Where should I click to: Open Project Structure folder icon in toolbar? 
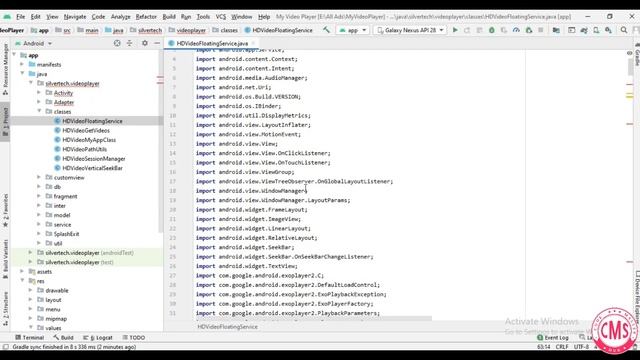point(556,30)
